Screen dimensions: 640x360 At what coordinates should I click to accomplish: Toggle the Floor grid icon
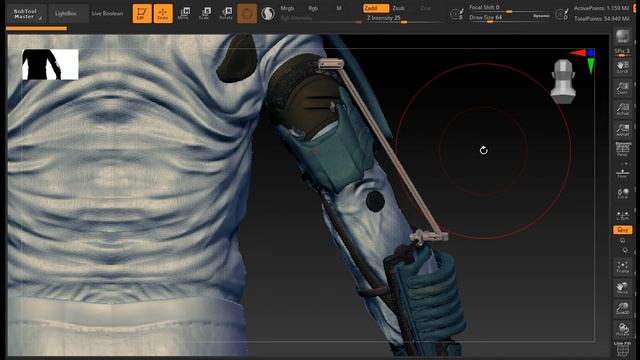point(622,173)
